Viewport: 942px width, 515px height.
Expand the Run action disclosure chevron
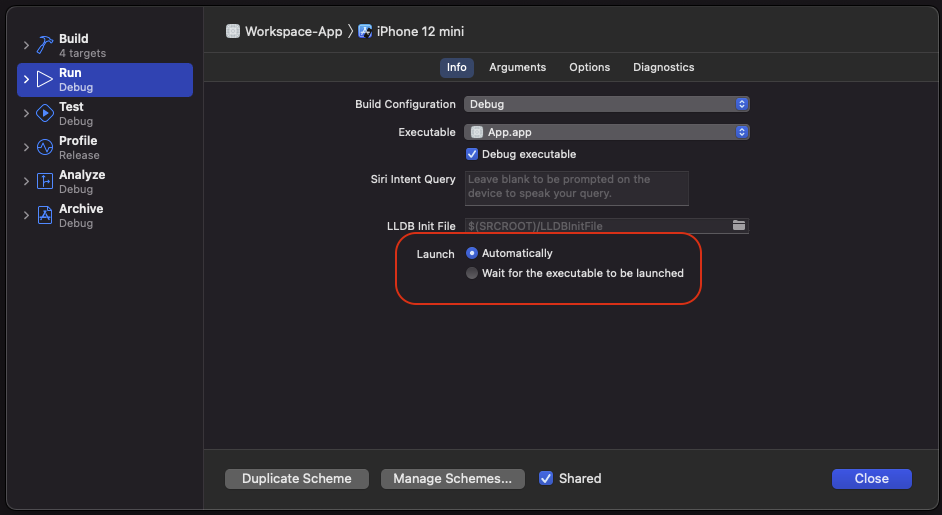point(26,79)
